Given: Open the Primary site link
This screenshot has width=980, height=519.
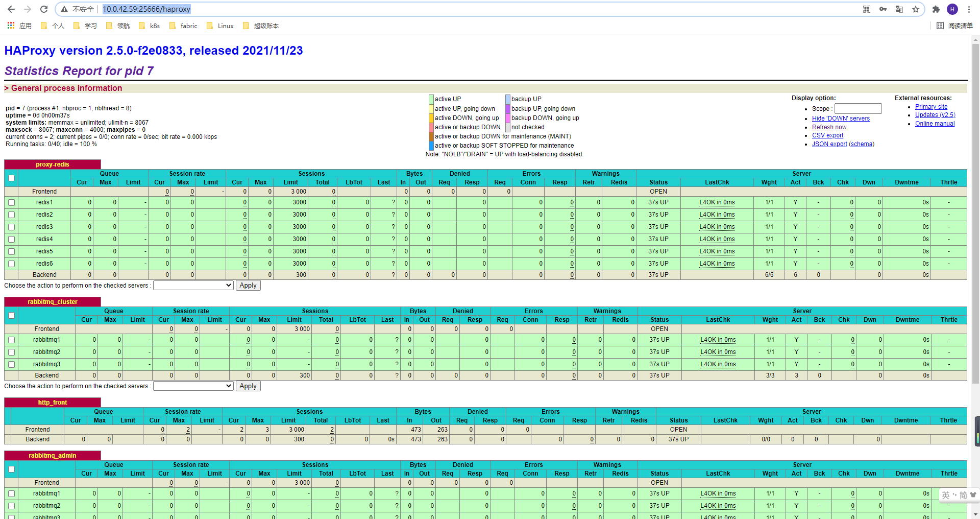Looking at the screenshot, I should tap(931, 107).
